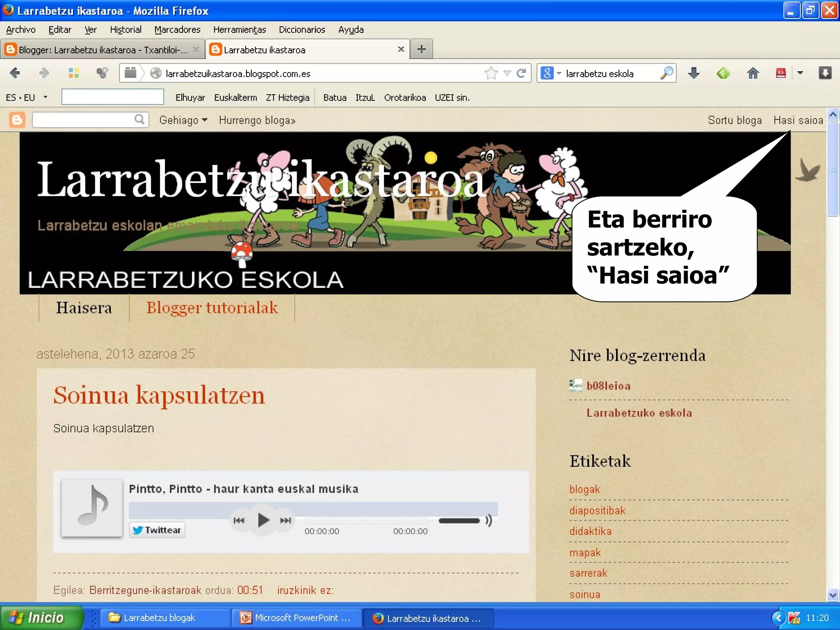Open the Herramientas menu
Viewport: 840px width, 630px height.
tap(240, 30)
